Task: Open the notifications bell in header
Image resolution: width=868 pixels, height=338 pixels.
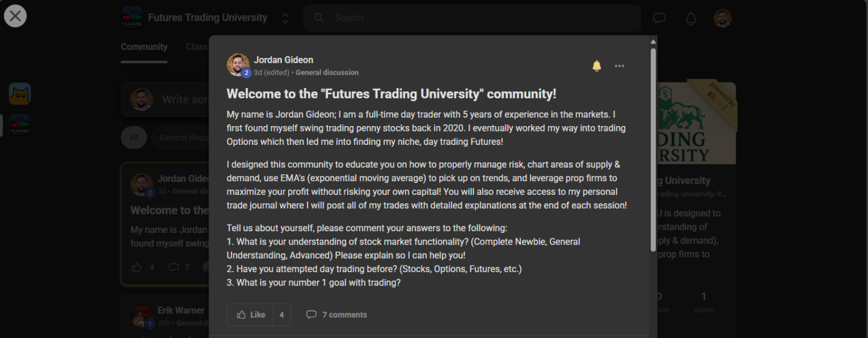Action: pos(691,18)
